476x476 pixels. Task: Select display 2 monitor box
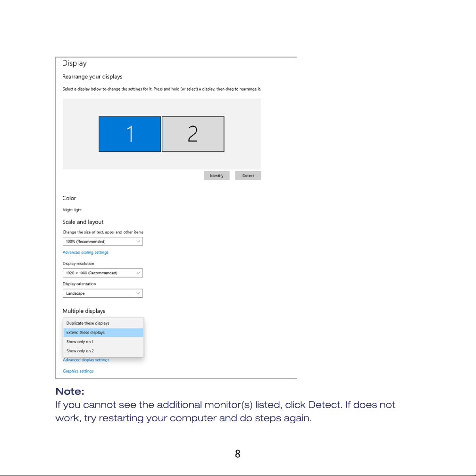(x=193, y=134)
